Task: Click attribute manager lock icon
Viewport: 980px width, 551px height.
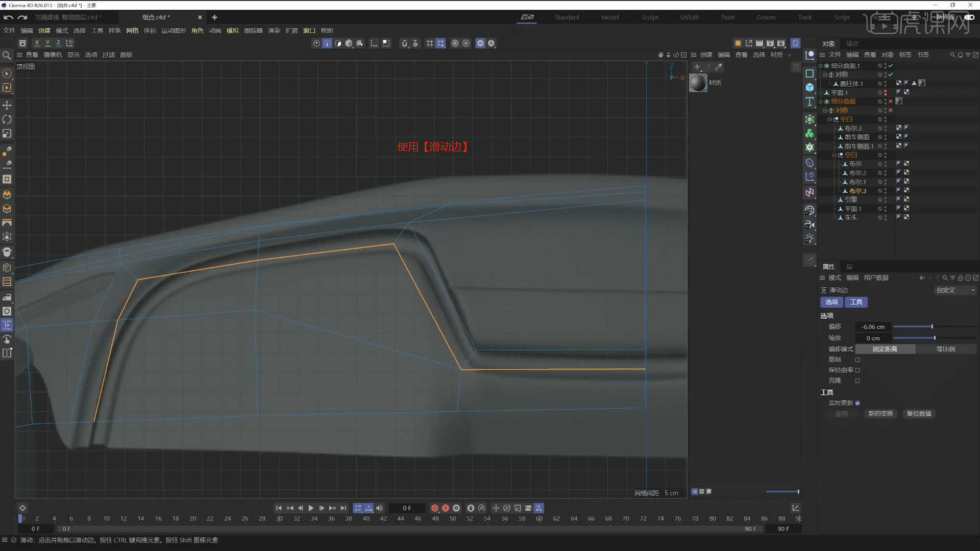Action: coord(960,278)
